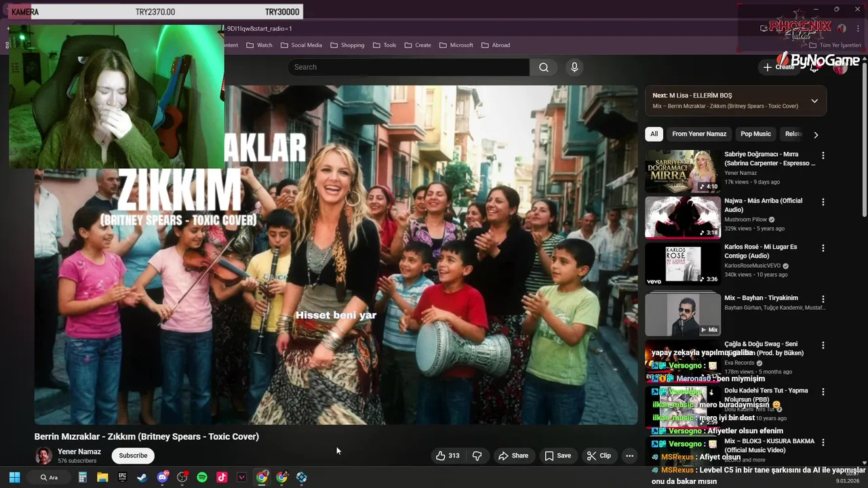Screen dimensions: 868x488
Task: Open BLOK3 - KUSURA BAKMA video title
Action: pos(769,445)
